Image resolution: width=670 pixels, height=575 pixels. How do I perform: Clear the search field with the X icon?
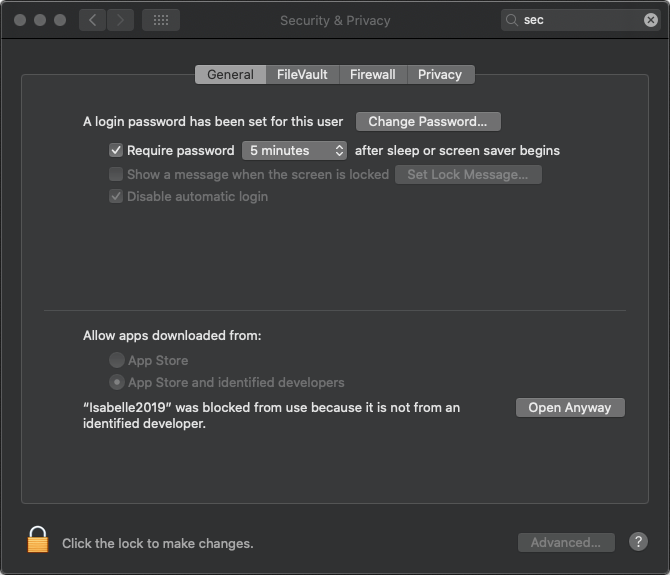pyautogui.click(x=650, y=20)
